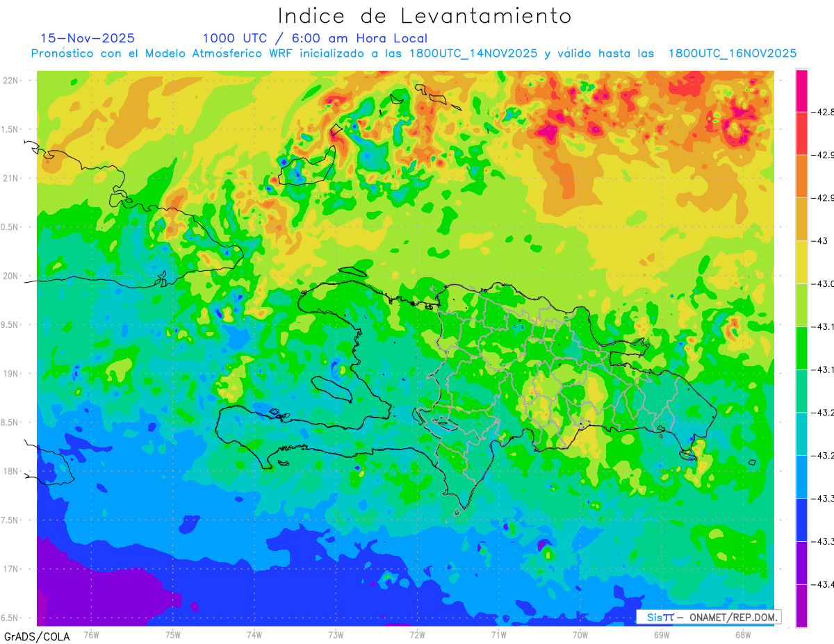Screen dimensions: 834x644
Task: Click the ONAMET/REP.DOM. credit box
Action: pos(708,617)
